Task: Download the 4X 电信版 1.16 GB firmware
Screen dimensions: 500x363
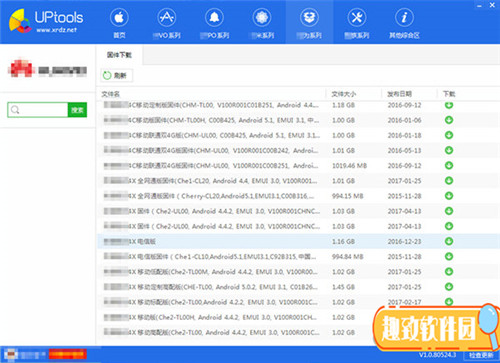Action: pyautogui.click(x=449, y=241)
